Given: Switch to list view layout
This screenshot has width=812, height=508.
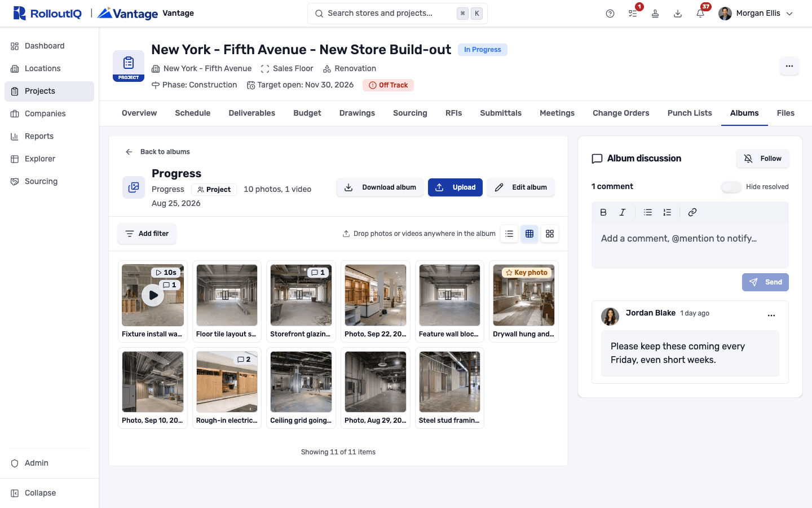Looking at the screenshot, I should (x=509, y=234).
